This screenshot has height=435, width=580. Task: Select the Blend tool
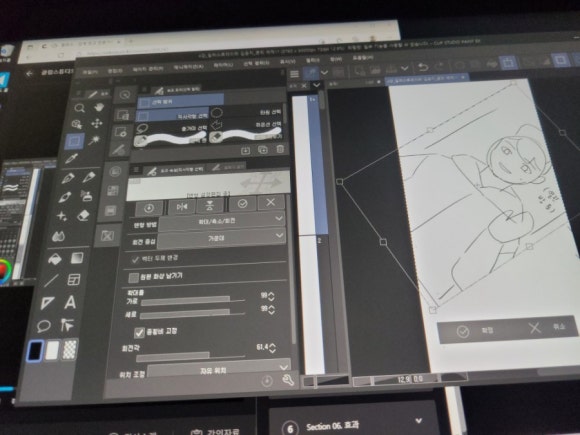58,236
